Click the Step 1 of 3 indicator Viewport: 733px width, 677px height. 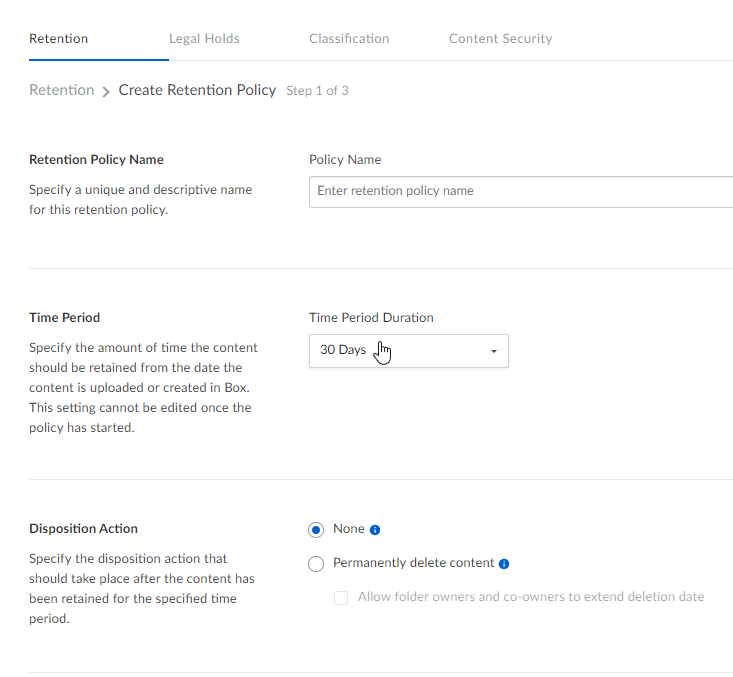[317, 91]
